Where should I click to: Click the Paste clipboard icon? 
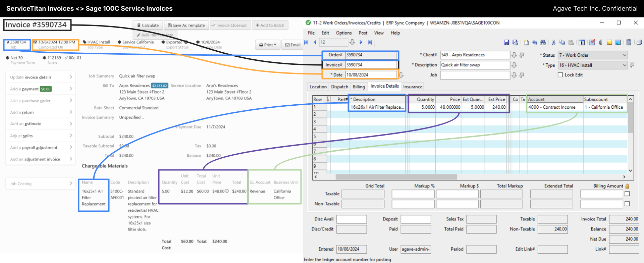point(571,42)
